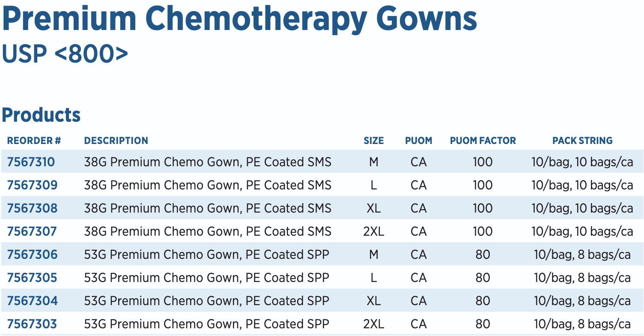The width and height of the screenshot is (644, 336).
Task: Click the REORDER # column header
Action: click(x=34, y=141)
